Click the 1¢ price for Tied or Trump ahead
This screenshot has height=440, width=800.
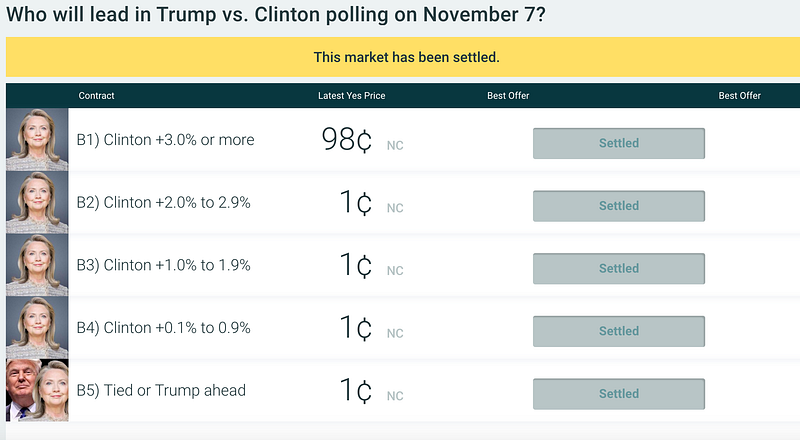[356, 392]
